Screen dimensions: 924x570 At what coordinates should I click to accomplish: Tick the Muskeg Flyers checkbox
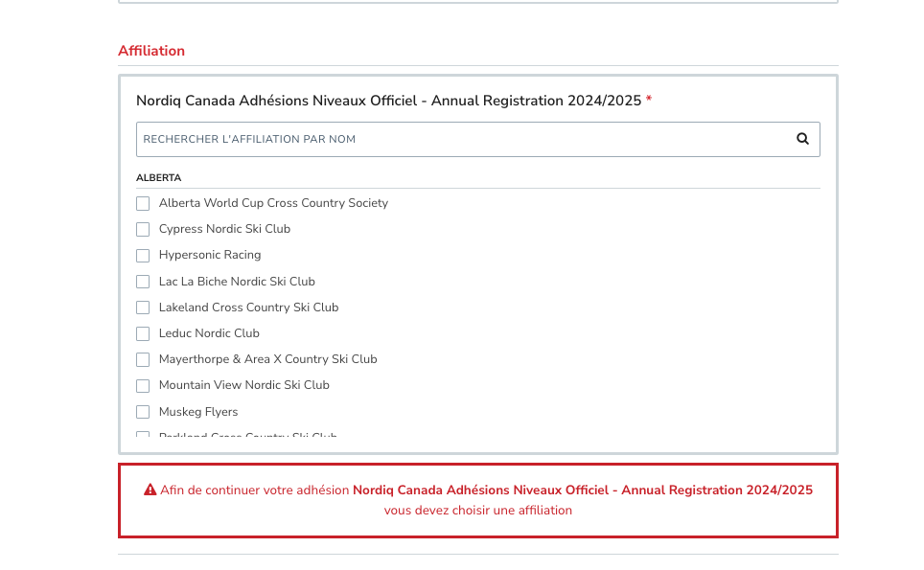[143, 412]
